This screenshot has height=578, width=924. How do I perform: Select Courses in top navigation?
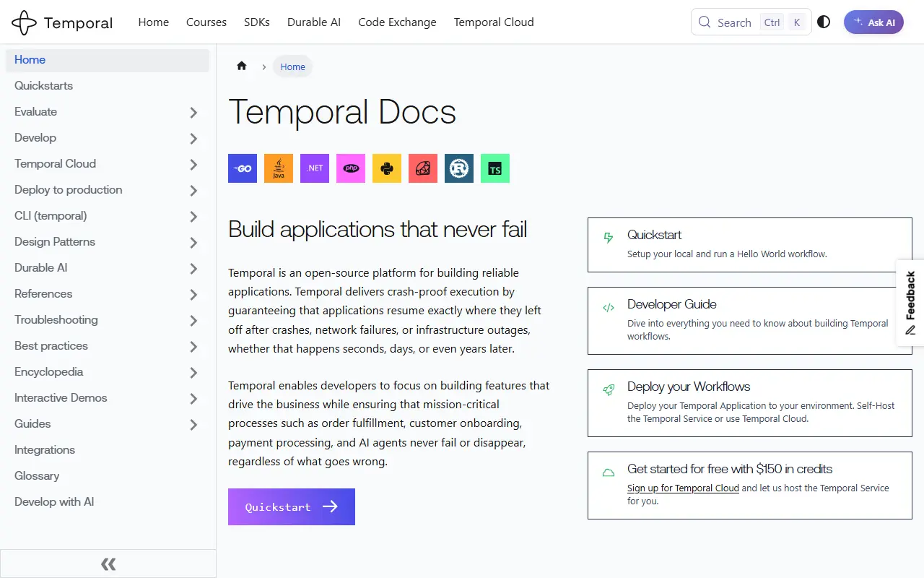coord(206,22)
